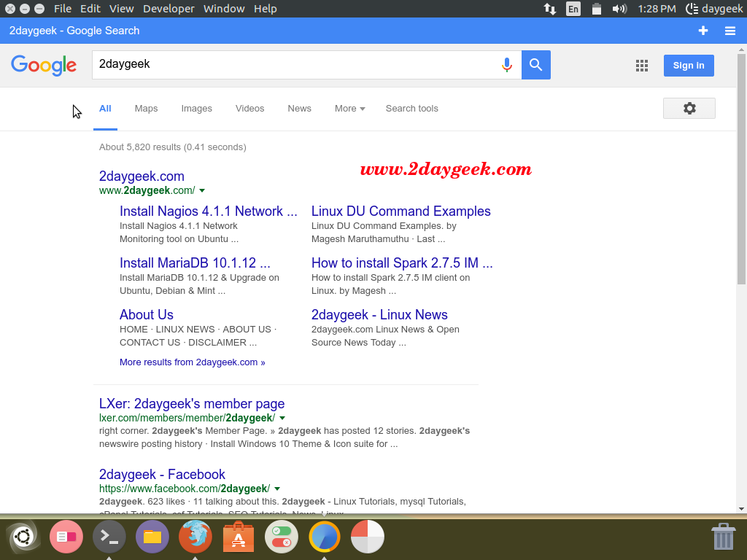Open LXer: 2daygeek's member page result
Screen dimensions: 747x560
pos(192,404)
